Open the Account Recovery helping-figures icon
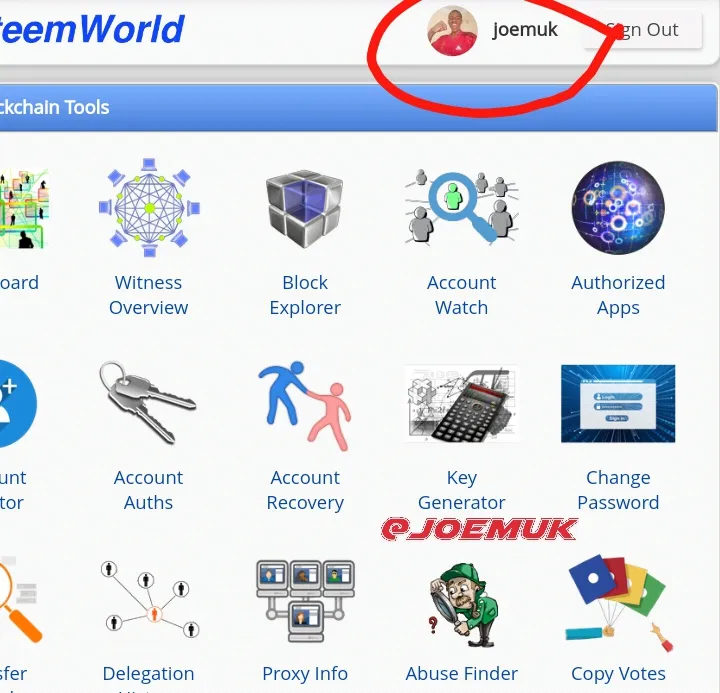Image resolution: width=720 pixels, height=693 pixels. [305, 406]
